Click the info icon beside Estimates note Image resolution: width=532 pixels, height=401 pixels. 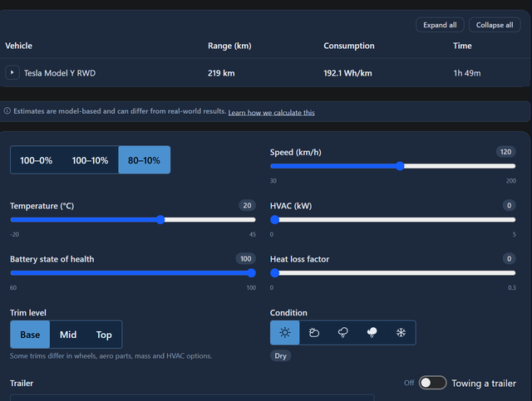pos(7,111)
